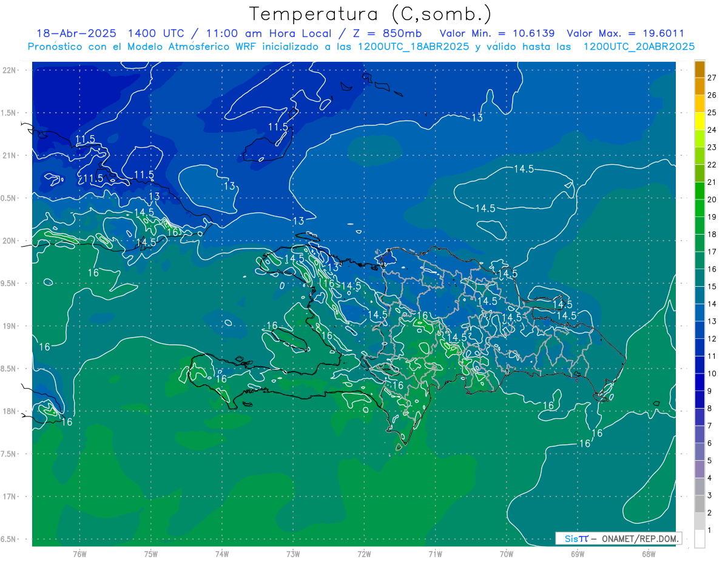The height and width of the screenshot is (562, 728).
Task: Click the "22N" latitude axis label
Action: [9, 70]
